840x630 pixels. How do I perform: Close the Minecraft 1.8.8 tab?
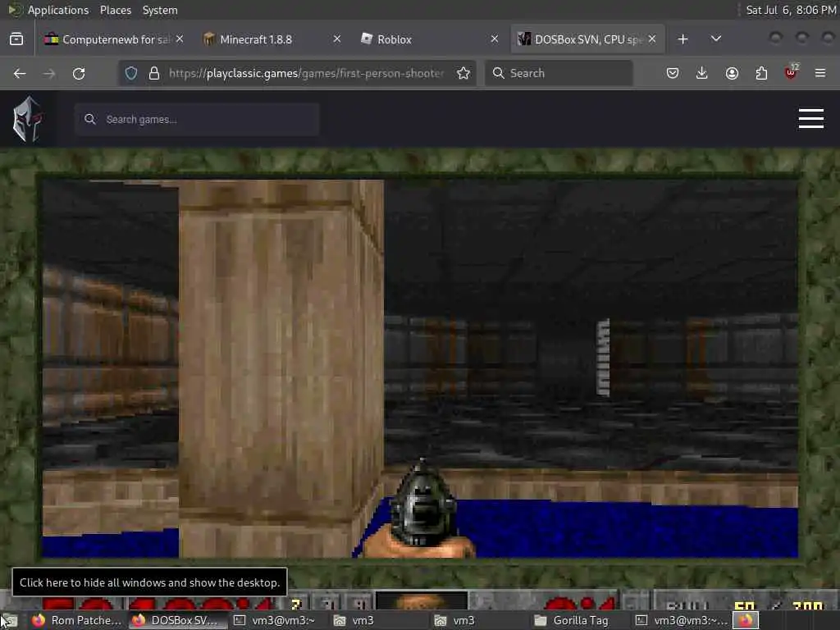(x=337, y=39)
